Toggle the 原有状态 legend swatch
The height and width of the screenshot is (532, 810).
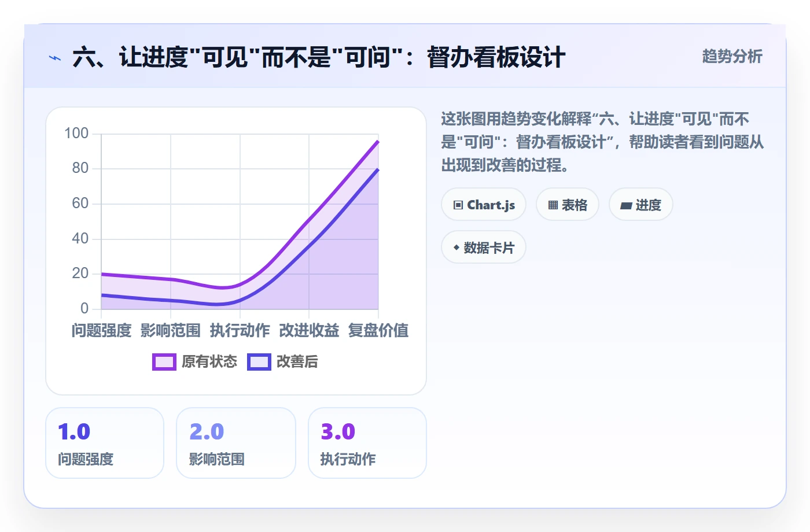point(164,362)
